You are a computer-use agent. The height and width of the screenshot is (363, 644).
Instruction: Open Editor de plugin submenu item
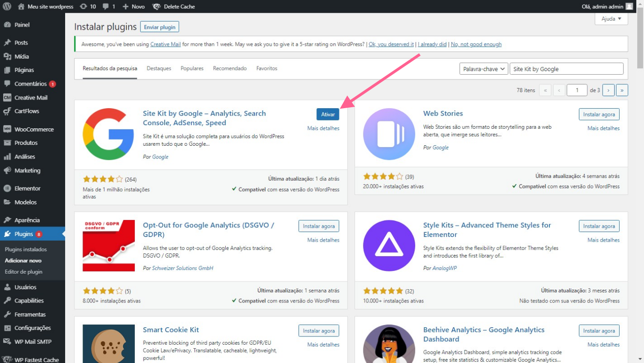click(x=23, y=272)
